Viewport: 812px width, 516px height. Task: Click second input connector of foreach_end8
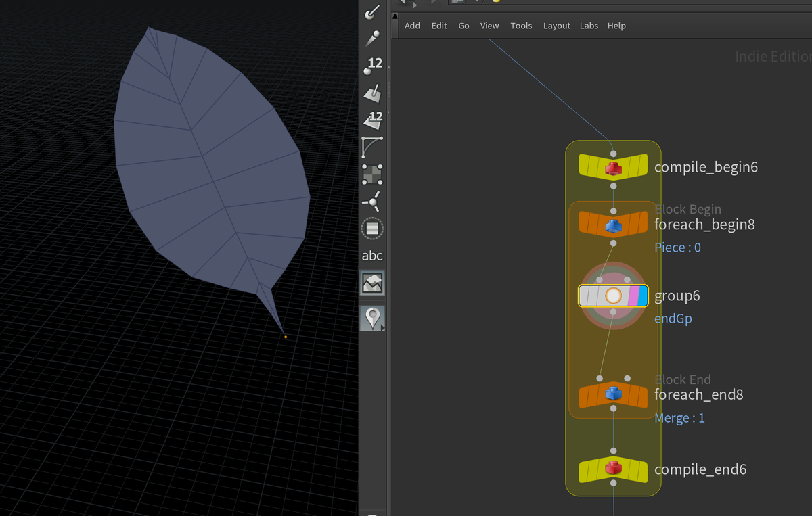pos(627,378)
